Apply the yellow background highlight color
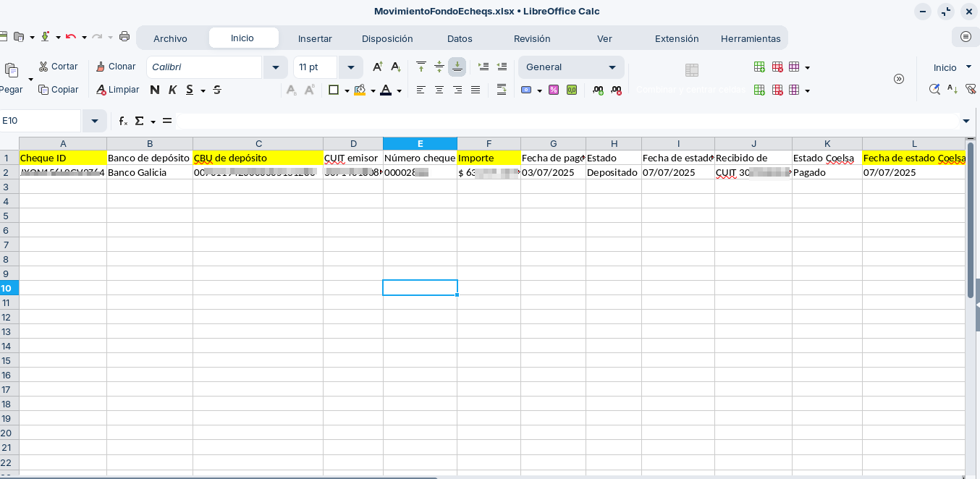Screen dimensions: 980x479 pyautogui.click(x=360, y=90)
